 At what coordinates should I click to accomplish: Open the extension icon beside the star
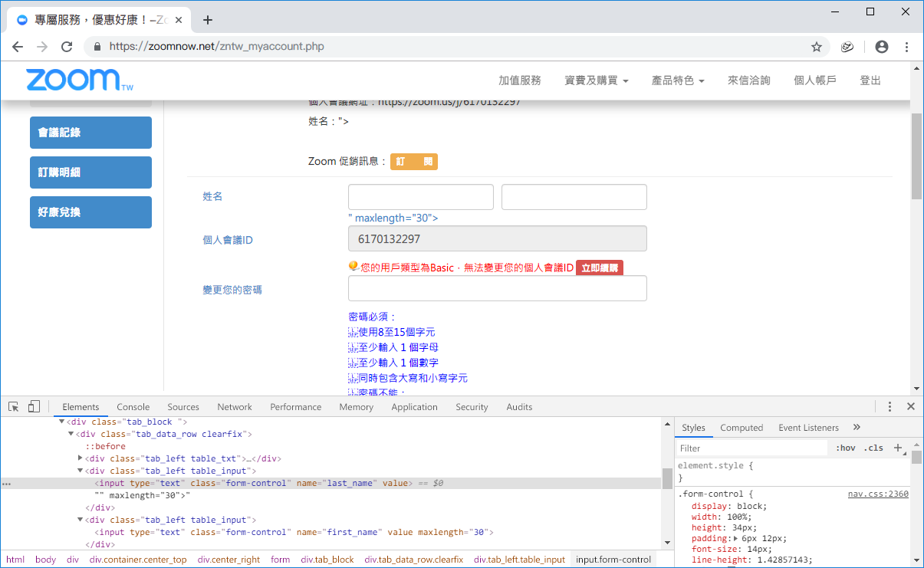point(847,47)
